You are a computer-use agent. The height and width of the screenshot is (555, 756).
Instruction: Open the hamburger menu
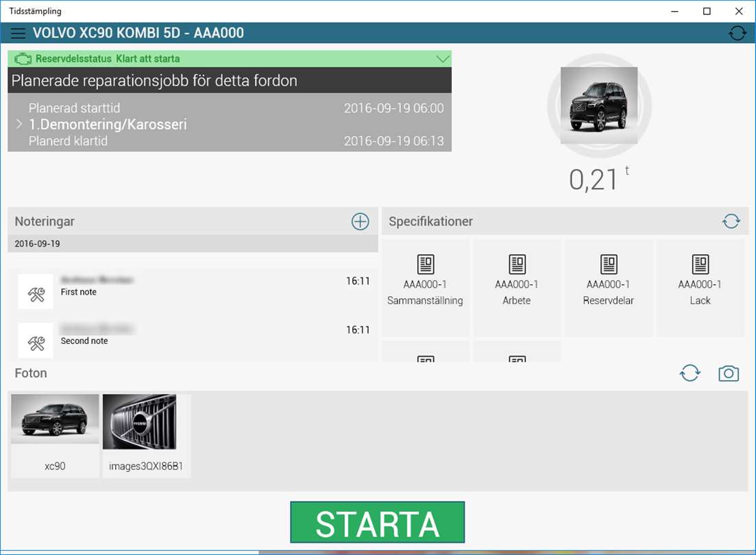[18, 34]
